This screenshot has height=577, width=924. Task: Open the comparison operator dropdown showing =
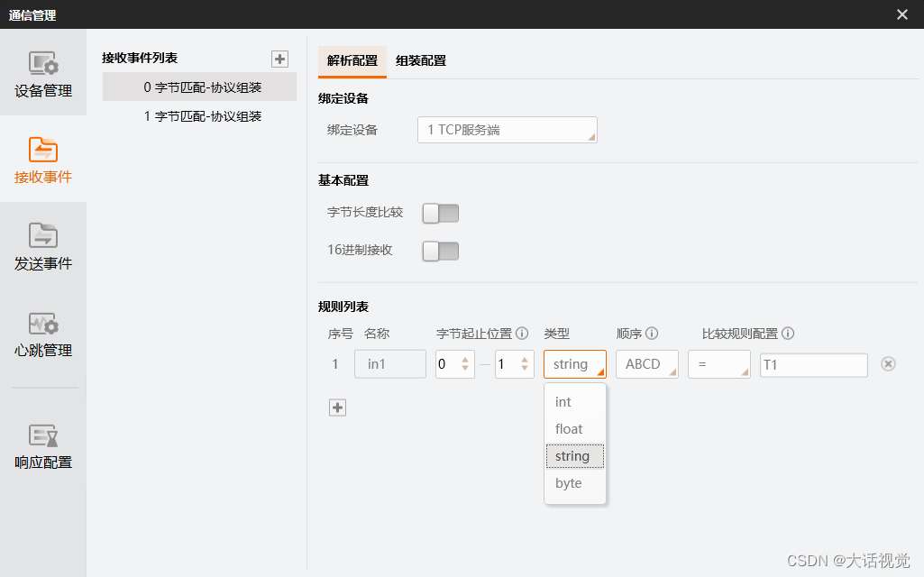click(x=719, y=364)
